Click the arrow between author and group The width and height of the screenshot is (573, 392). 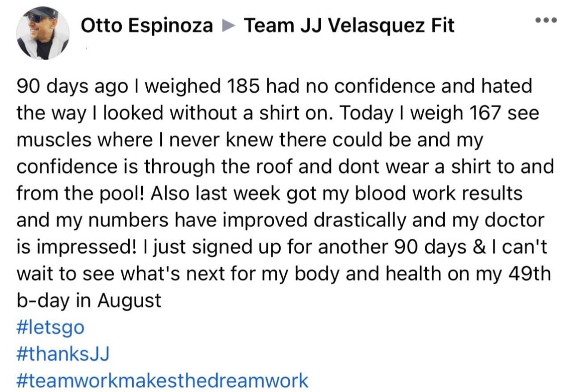point(228,27)
